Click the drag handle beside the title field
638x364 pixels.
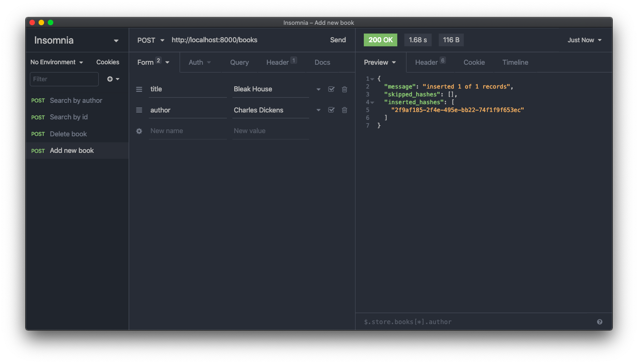click(x=139, y=90)
